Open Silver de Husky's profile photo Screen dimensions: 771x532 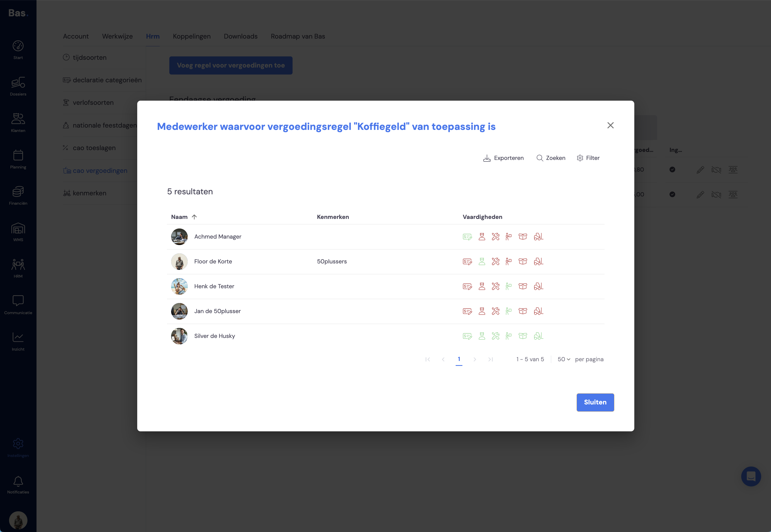[179, 336]
